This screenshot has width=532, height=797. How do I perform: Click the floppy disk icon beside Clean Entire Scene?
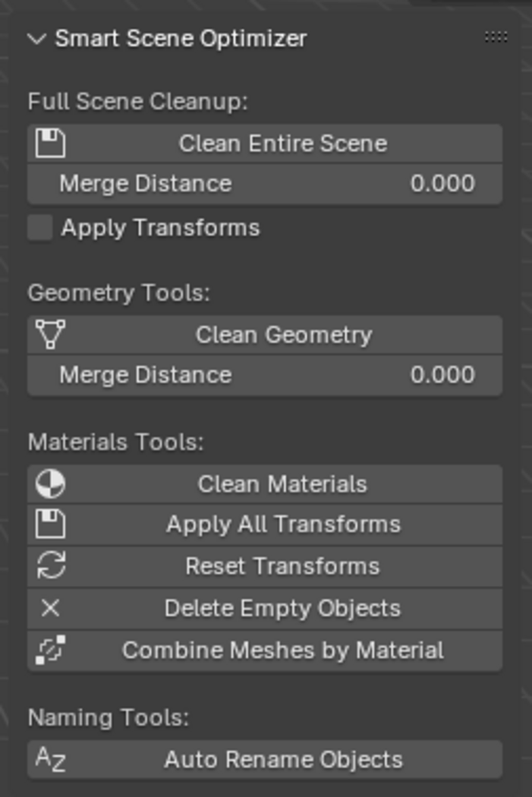[x=51, y=143]
